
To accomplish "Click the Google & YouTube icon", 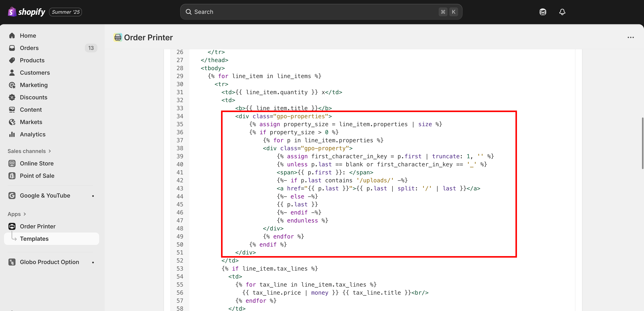I will (12, 195).
